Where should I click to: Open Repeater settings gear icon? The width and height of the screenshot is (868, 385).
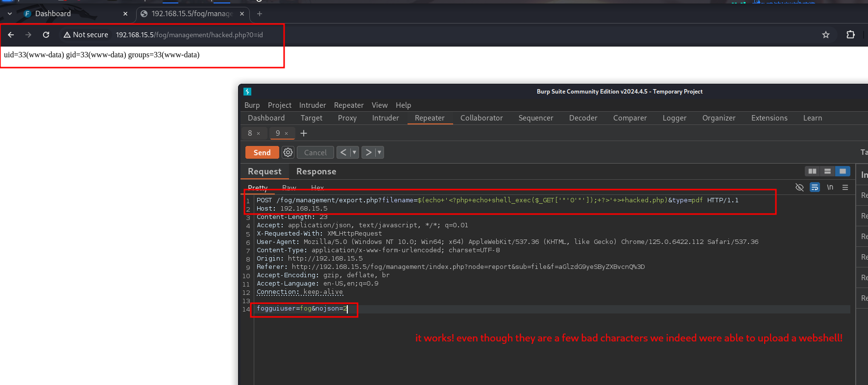(x=288, y=152)
